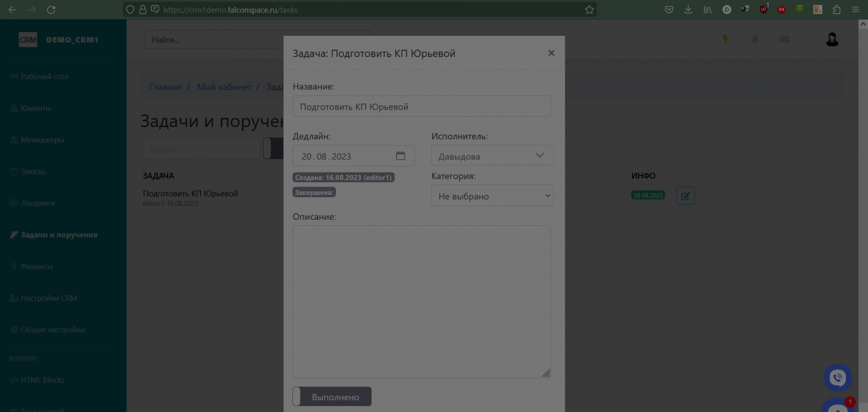Click the Описание textarea resize grip
Image resolution: width=868 pixels, height=412 pixels.
tap(546, 373)
